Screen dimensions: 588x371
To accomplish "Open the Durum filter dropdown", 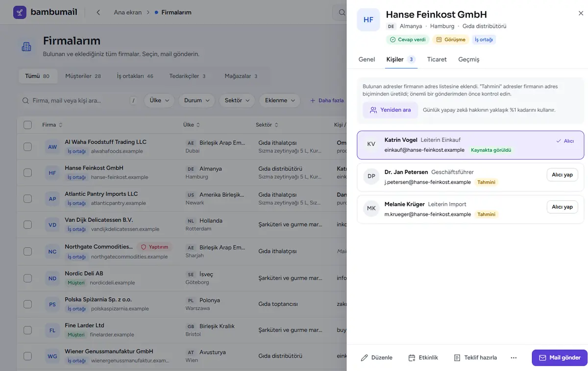I will [x=196, y=100].
